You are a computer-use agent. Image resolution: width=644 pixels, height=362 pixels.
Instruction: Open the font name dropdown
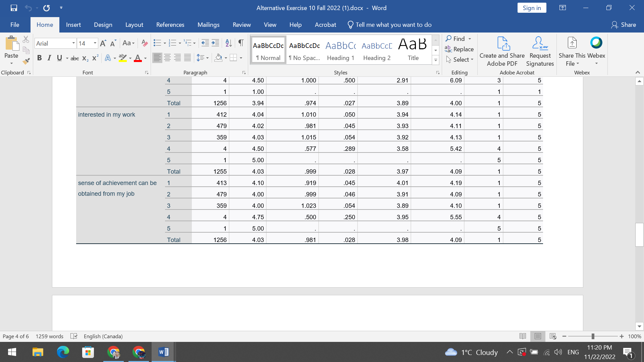(x=73, y=43)
